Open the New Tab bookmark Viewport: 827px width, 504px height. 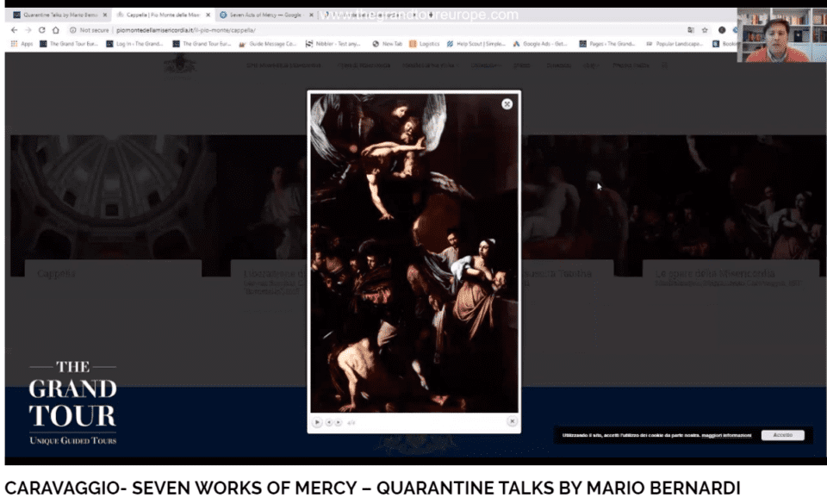point(387,44)
